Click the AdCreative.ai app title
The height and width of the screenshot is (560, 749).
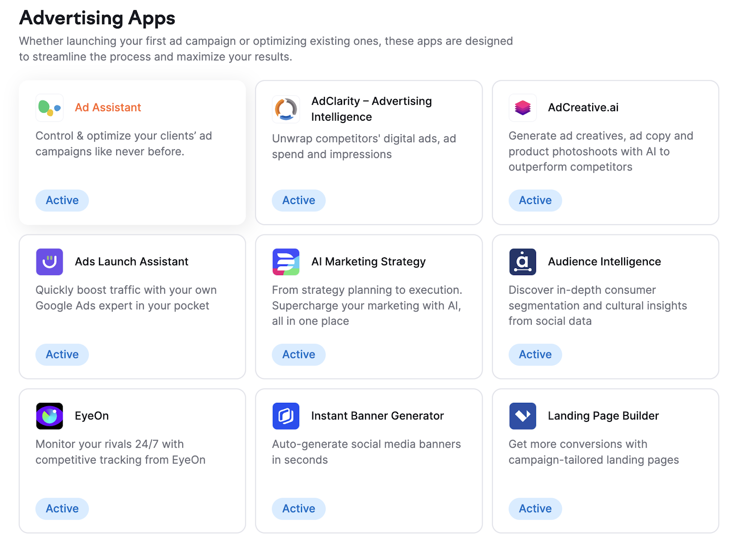[583, 107]
